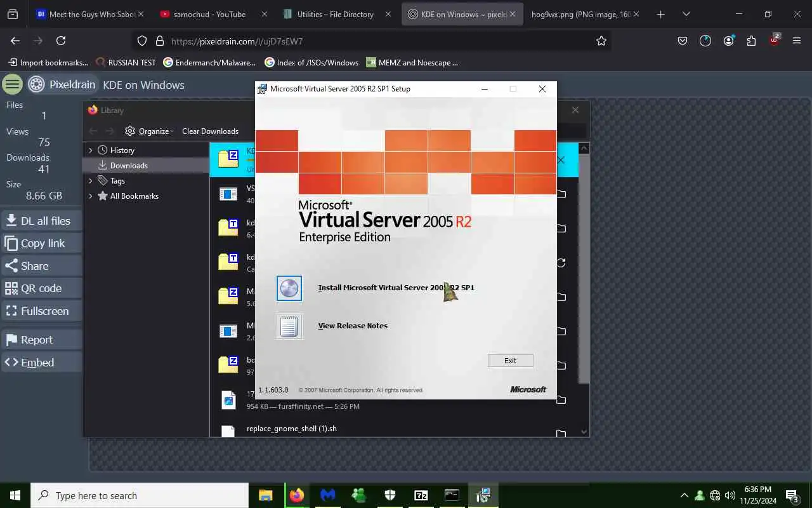The image size is (812, 508).
Task: Click retry icon on the downloads row
Action: [561, 262]
